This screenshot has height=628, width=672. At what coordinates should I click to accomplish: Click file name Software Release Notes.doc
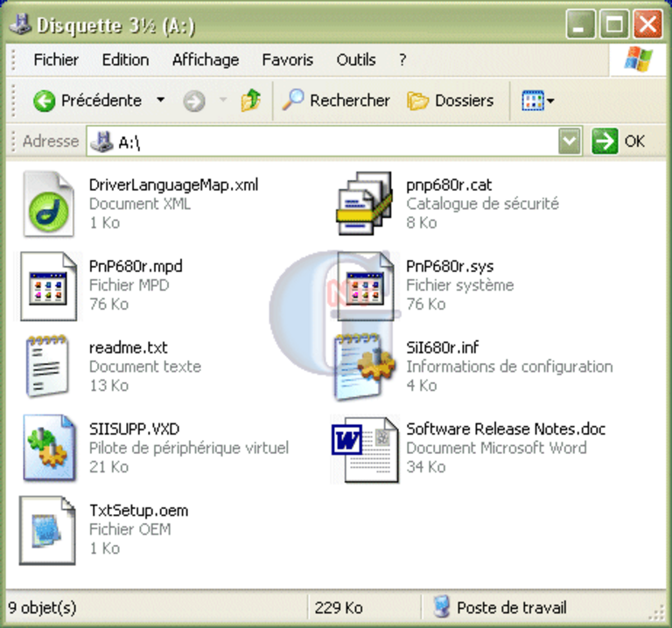click(506, 429)
